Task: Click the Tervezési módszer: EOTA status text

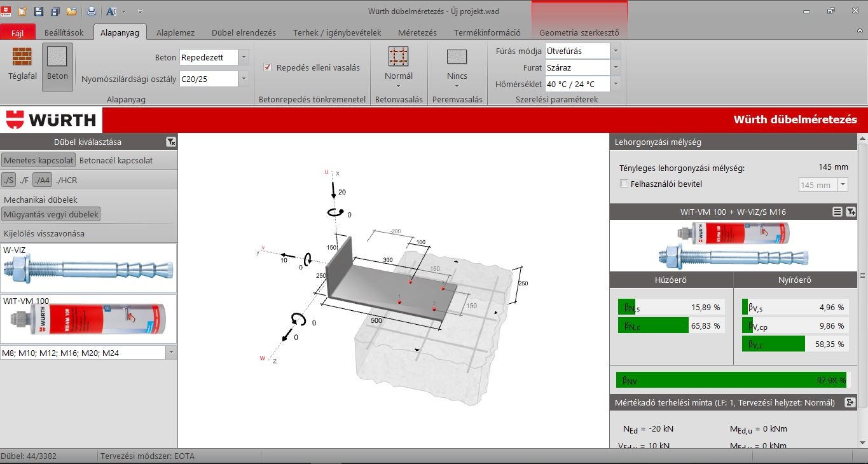Action: (x=148, y=456)
